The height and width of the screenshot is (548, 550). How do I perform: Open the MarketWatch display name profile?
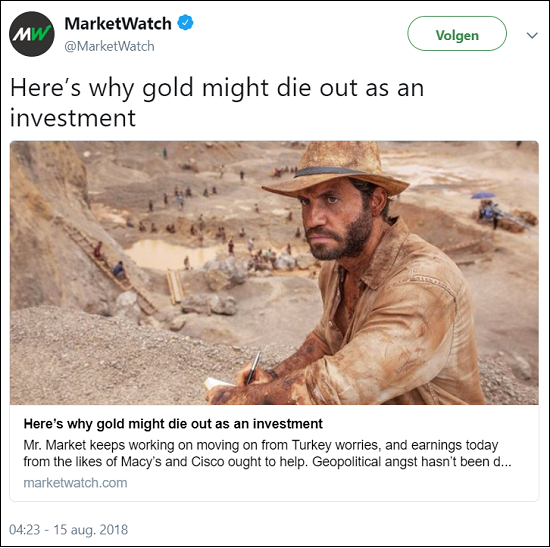click(x=118, y=24)
